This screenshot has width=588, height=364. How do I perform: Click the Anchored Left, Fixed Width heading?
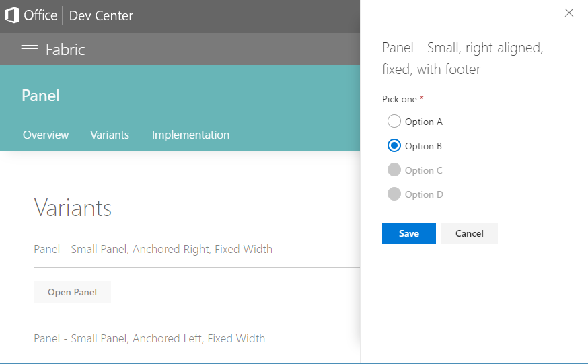(149, 338)
